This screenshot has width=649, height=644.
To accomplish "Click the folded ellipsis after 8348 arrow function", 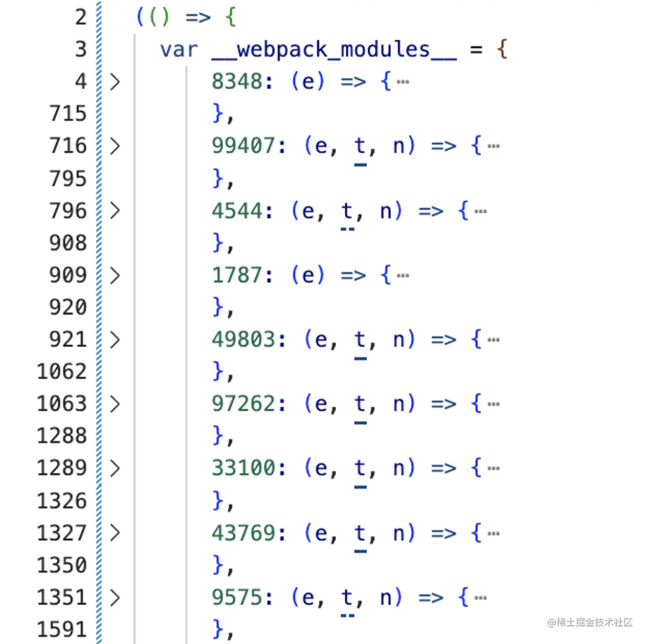I will click(x=403, y=82).
